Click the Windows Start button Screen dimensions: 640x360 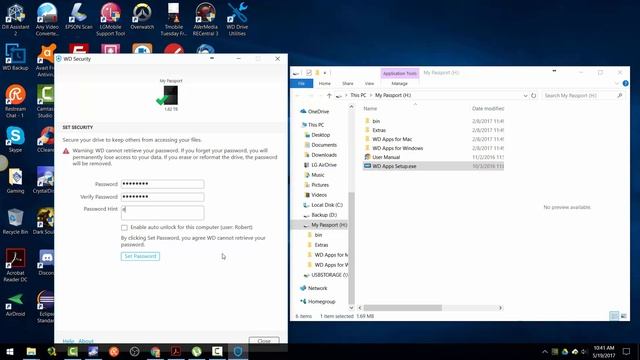coord(10,351)
